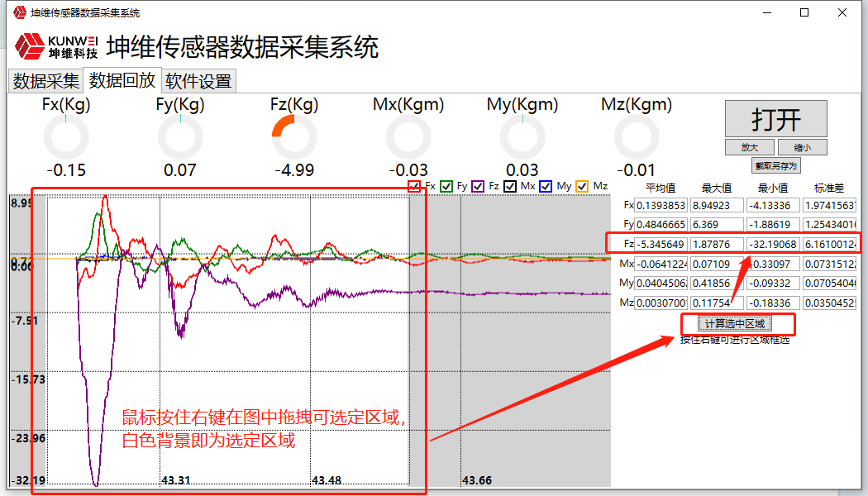The width and height of the screenshot is (868, 496).
Task: Click the Fx(Kg) circular gauge
Action: pos(66,137)
